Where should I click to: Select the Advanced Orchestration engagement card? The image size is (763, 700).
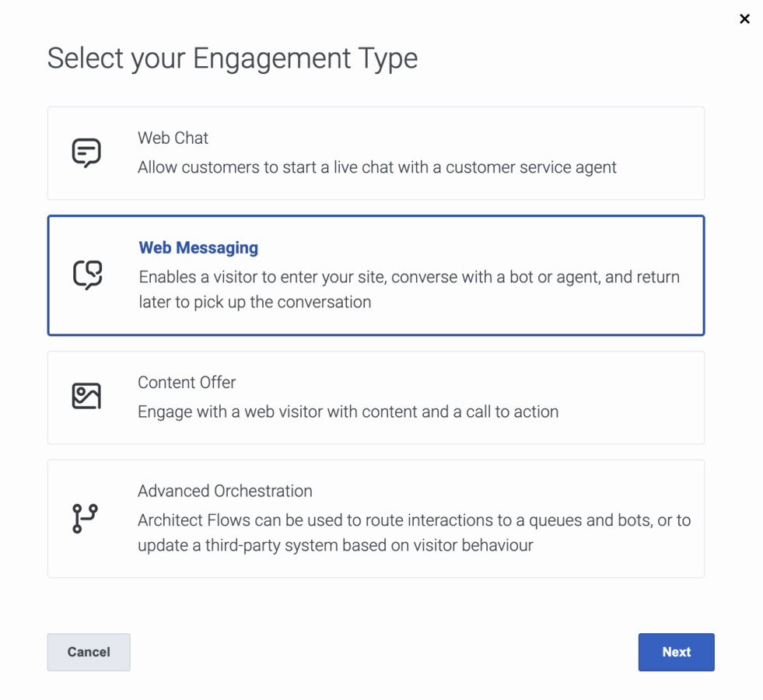(x=376, y=519)
